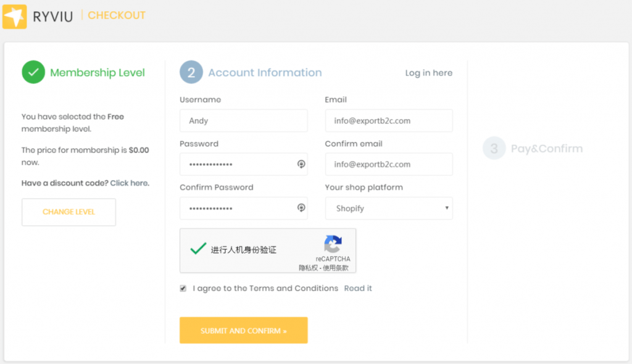The image size is (632, 364).
Task: Uncheck the Terms and Conditions agreement checkbox
Action: click(183, 287)
